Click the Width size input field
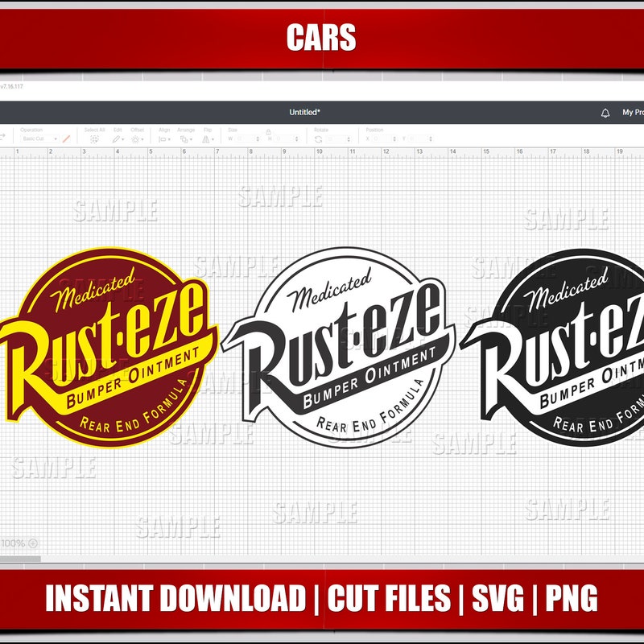The image size is (644, 644). click(244, 138)
